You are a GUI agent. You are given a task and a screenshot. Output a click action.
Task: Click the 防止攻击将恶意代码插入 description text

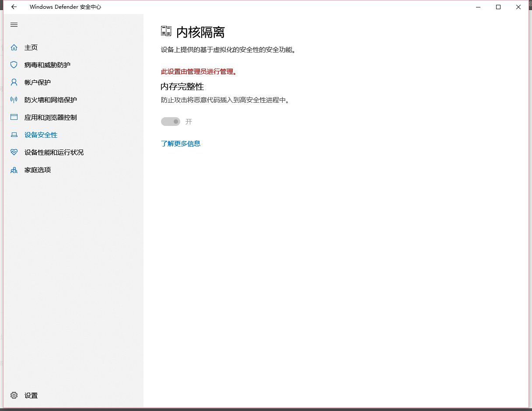coord(225,100)
